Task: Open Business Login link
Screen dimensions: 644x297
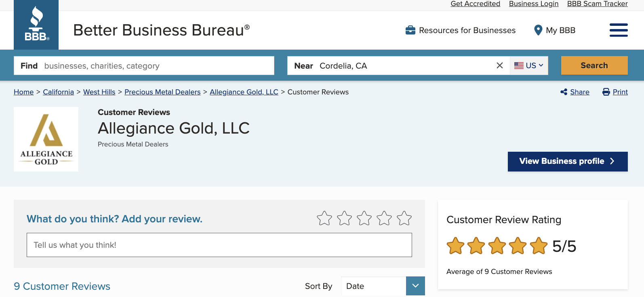Action: [534, 4]
